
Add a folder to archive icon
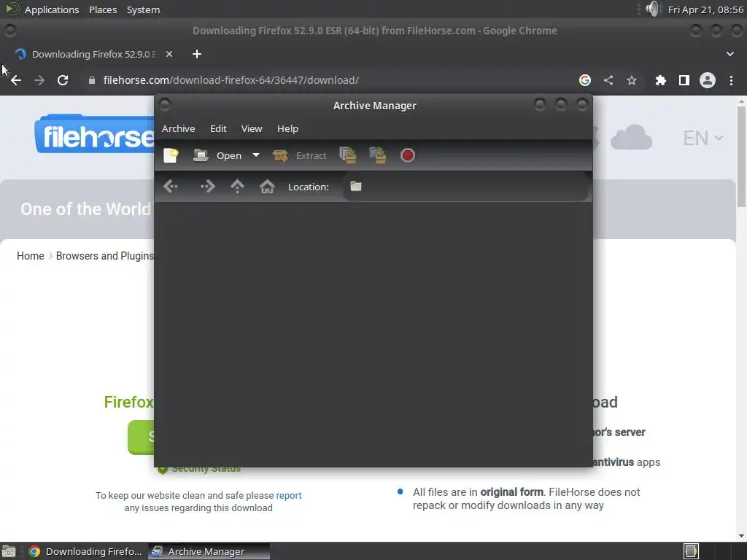pos(378,155)
